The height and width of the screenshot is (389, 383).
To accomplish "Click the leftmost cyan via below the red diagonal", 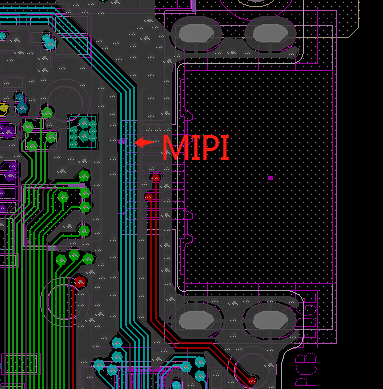I will click(186, 367).
